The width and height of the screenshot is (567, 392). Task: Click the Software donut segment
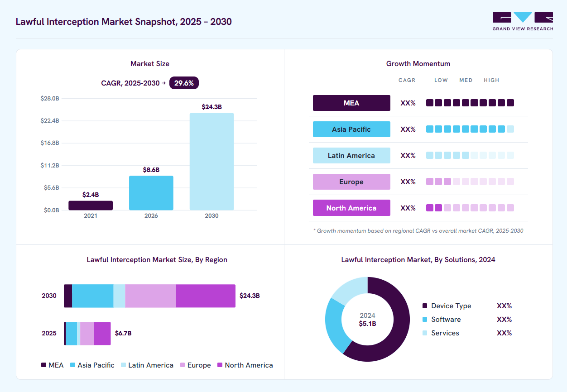333,324
